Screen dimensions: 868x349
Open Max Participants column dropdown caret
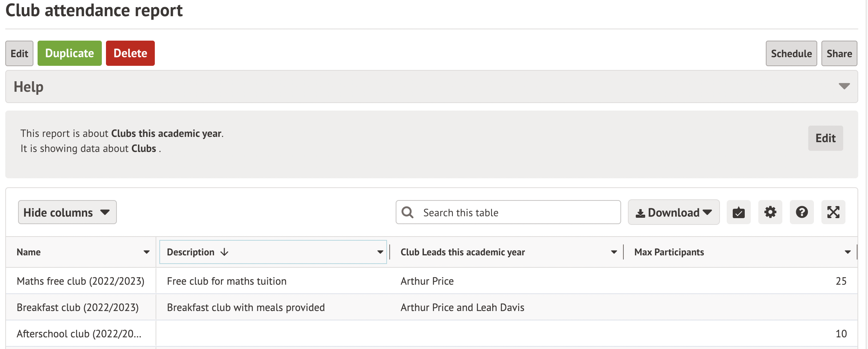tap(847, 252)
